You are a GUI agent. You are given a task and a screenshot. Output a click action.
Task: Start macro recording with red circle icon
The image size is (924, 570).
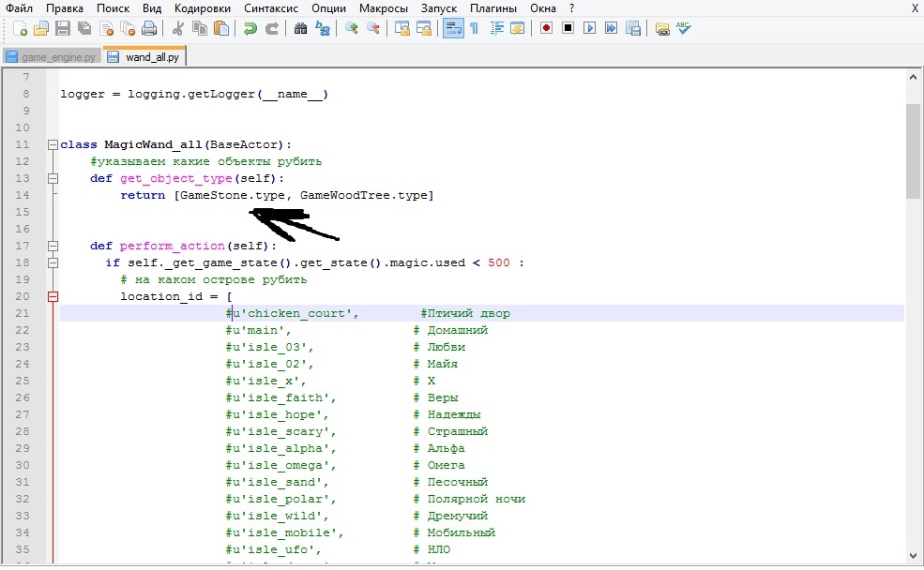[x=546, y=29]
